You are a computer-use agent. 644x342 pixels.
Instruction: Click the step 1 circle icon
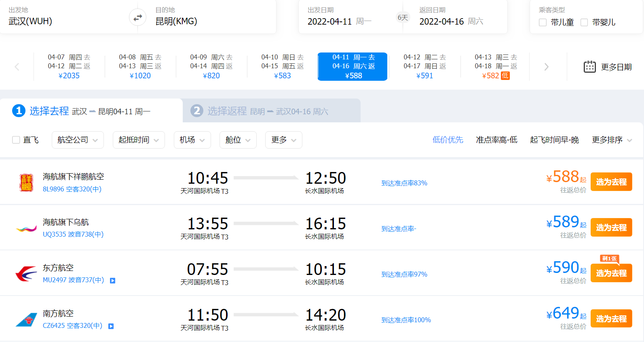pyautogui.click(x=19, y=110)
